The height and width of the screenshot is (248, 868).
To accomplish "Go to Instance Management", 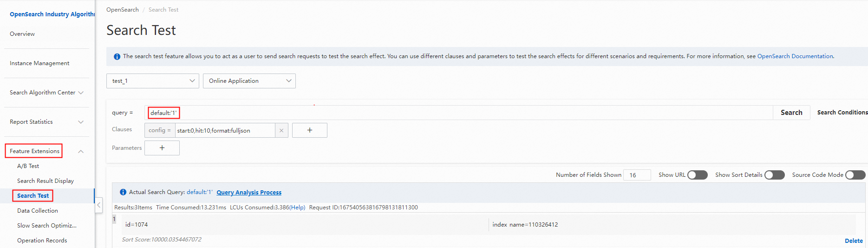I will [x=39, y=63].
